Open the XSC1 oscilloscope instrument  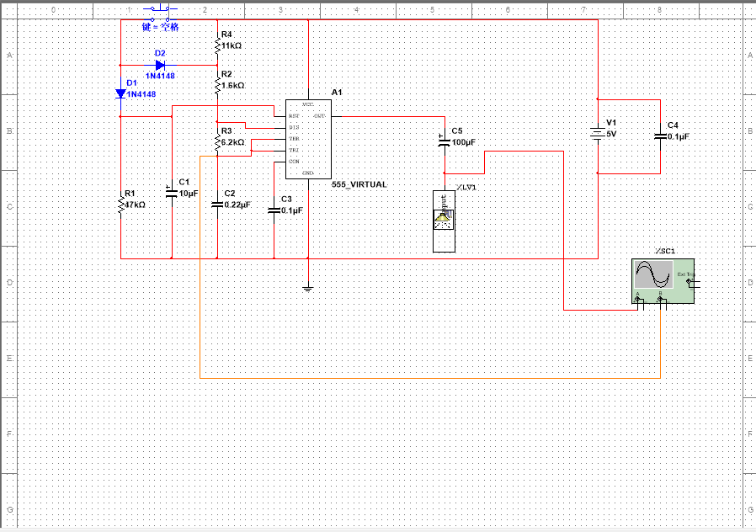pos(663,281)
